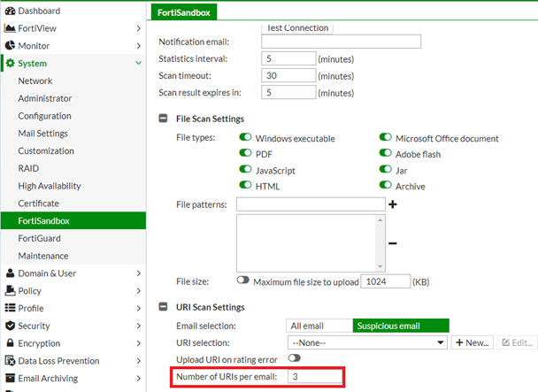Click the Test Connection button
The height and width of the screenshot is (392, 538).
point(297,27)
